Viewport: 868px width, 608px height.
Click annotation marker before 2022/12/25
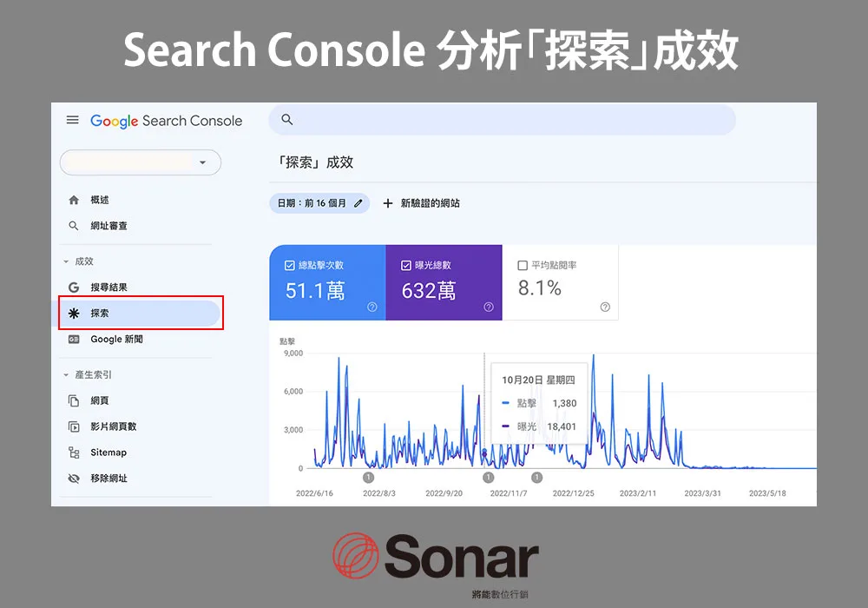pos(536,478)
